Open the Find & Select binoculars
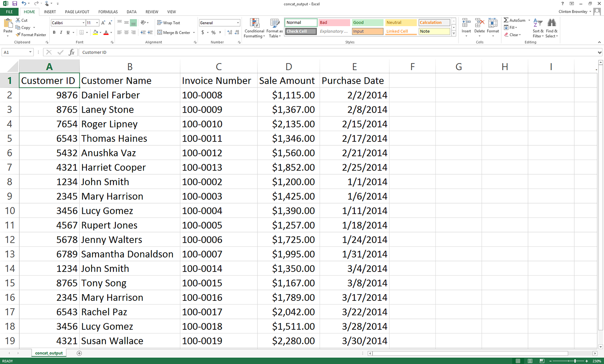604x364 pixels. pos(552,24)
